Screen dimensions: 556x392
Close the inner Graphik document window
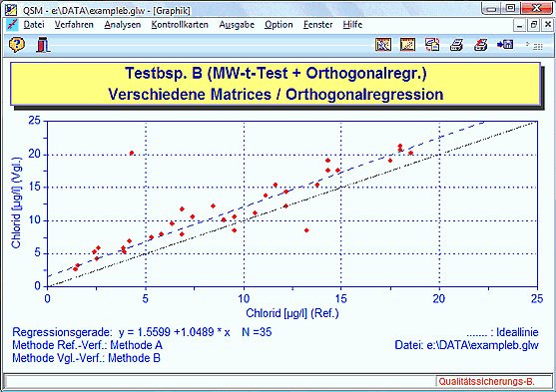tap(548, 25)
